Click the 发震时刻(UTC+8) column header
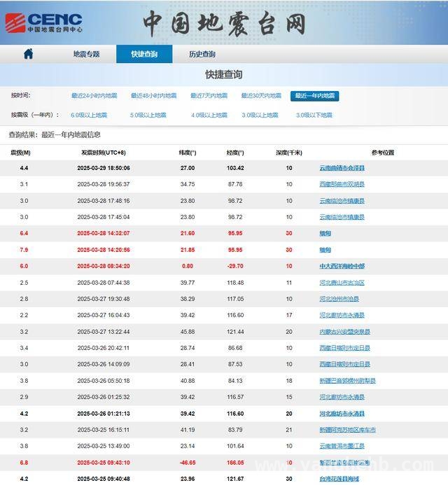This screenshot has width=448, height=485. [104, 153]
